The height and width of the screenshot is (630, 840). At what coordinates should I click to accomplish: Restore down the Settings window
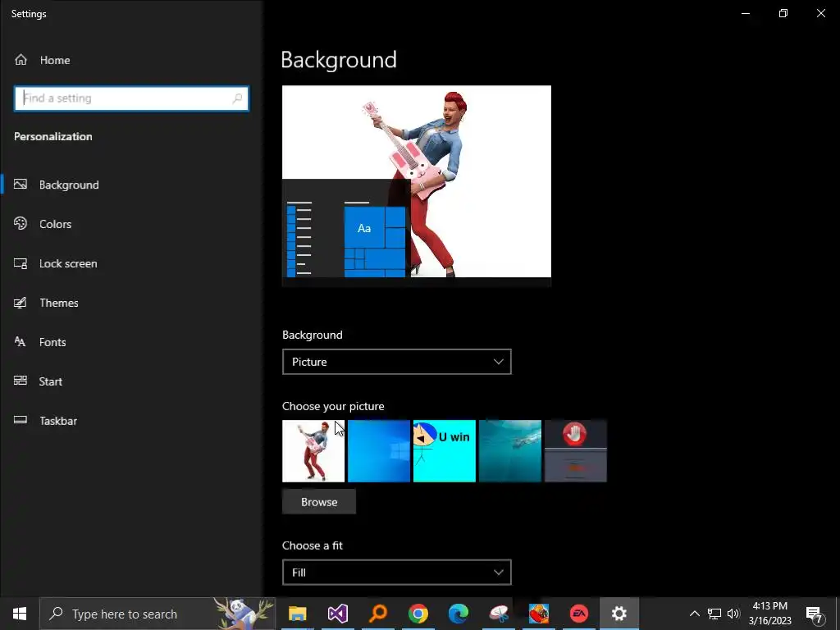pos(783,13)
